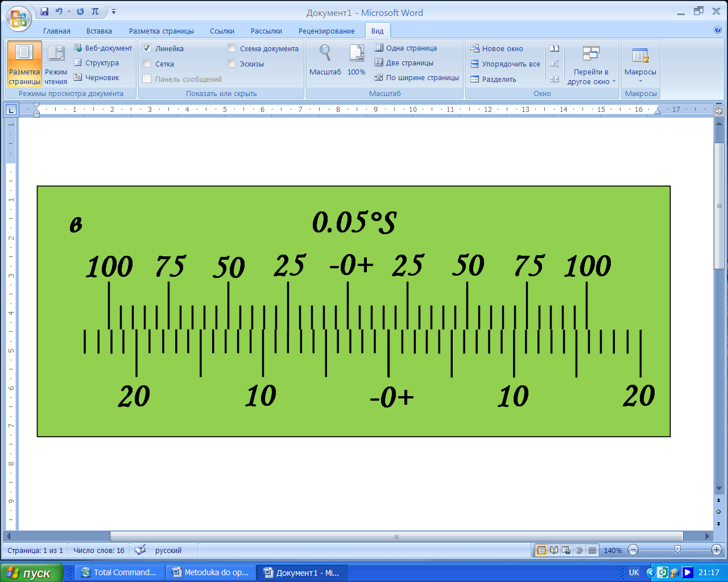This screenshot has width=728, height=582.
Task: Open Word help question mark icon
Action: pos(717,30)
